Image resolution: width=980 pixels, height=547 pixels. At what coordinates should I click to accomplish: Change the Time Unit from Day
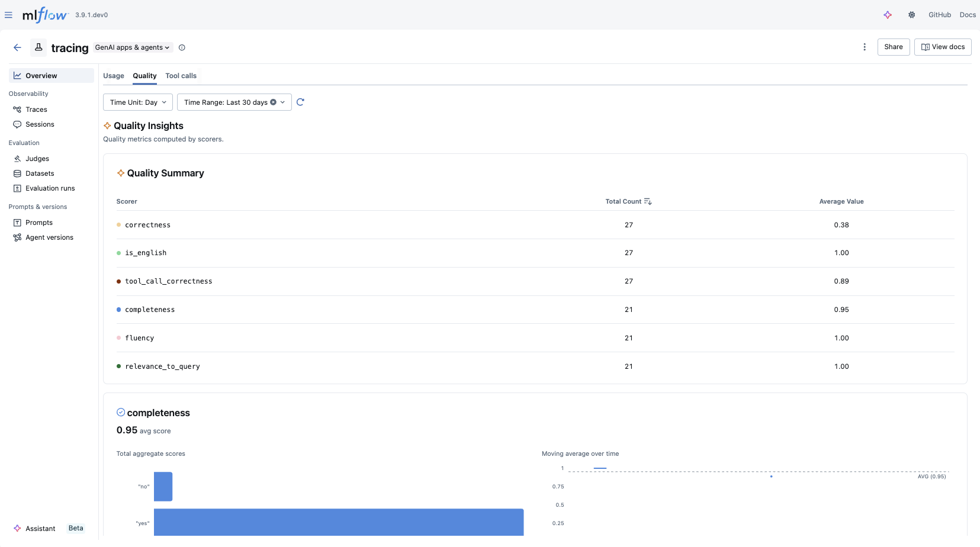coord(137,102)
